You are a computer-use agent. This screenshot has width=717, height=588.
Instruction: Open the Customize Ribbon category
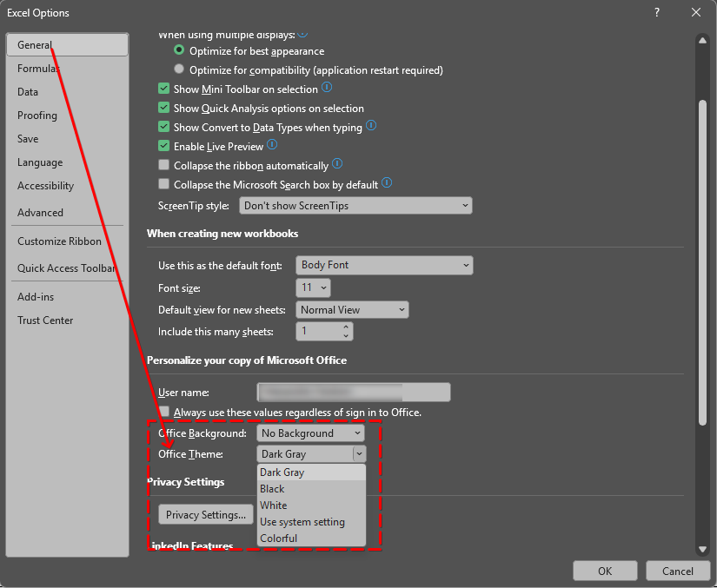[67, 241]
